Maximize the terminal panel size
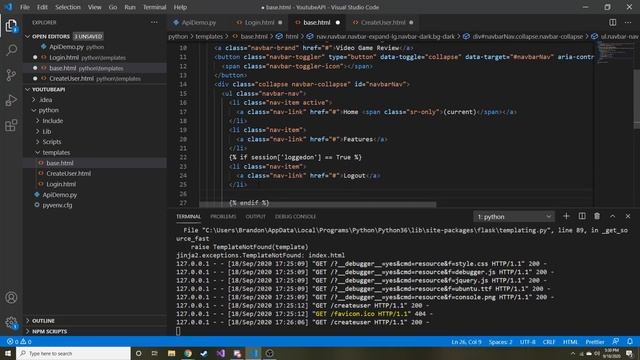 (x=612, y=216)
